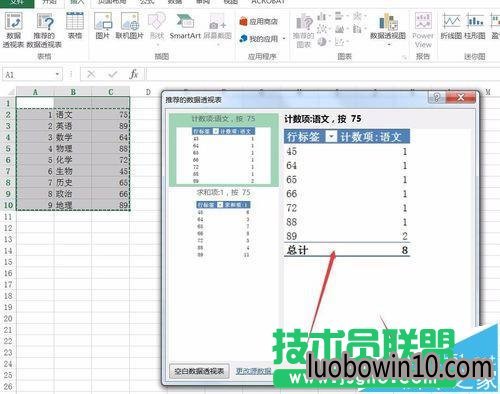Screen dimensions: 500x394
Task: Insert a Table via the 表格 icon
Action: coord(75,26)
